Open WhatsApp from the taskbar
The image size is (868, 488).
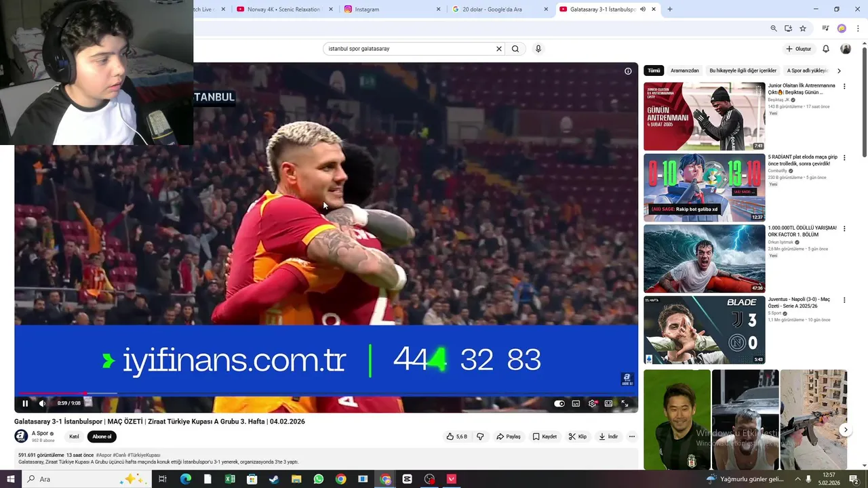coord(319,479)
